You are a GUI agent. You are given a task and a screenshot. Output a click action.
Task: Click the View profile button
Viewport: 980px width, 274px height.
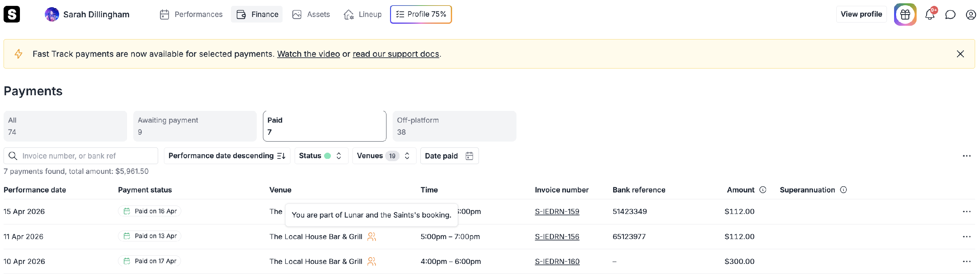coord(861,14)
